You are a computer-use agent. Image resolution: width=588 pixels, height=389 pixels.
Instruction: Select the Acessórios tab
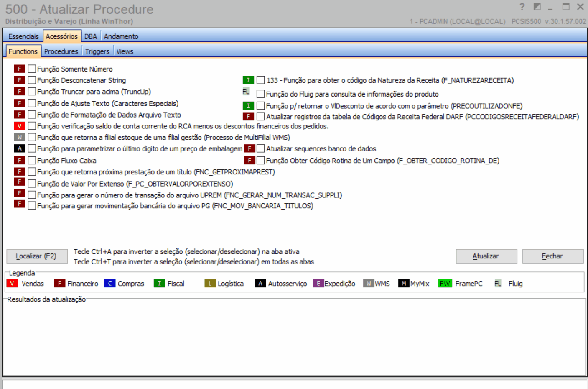point(62,36)
